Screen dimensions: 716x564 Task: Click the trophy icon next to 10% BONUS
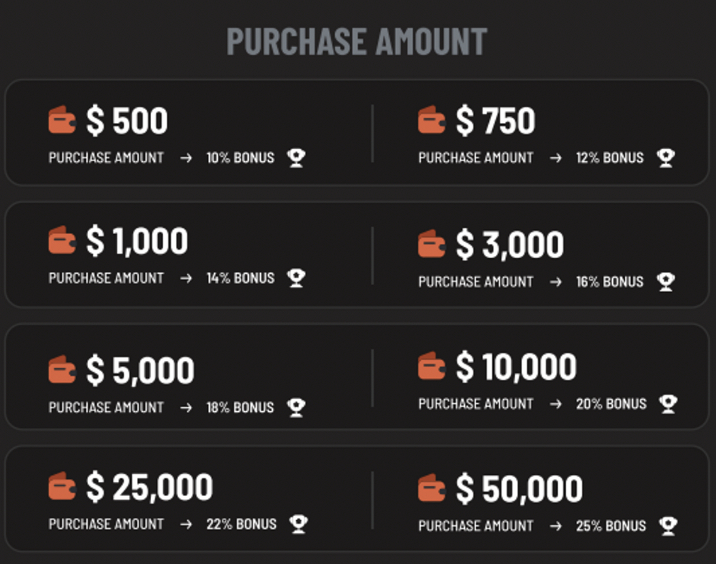click(296, 158)
